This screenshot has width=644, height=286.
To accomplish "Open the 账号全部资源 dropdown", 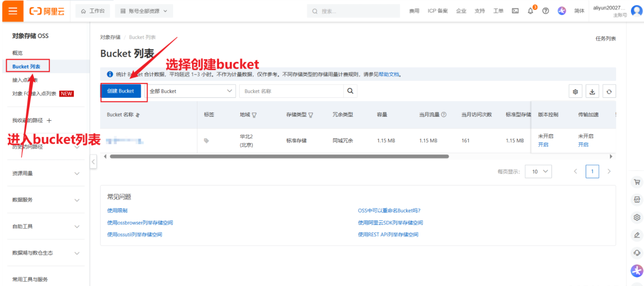I will pos(144,11).
